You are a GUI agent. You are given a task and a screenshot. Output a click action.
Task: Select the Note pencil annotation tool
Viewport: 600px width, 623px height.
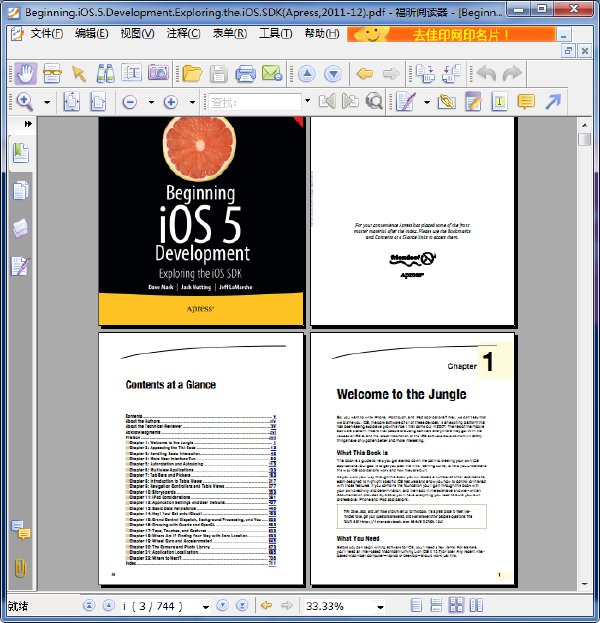click(x=473, y=102)
